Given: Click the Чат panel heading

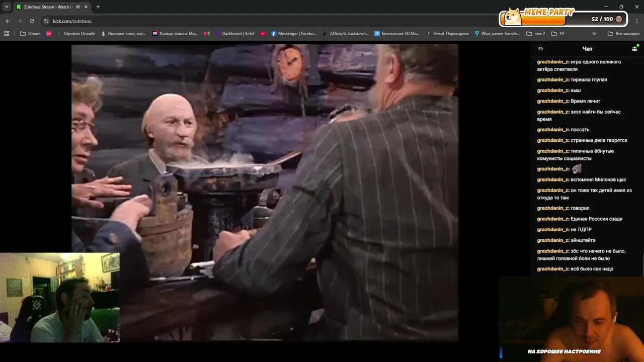Looking at the screenshot, I should [588, 49].
